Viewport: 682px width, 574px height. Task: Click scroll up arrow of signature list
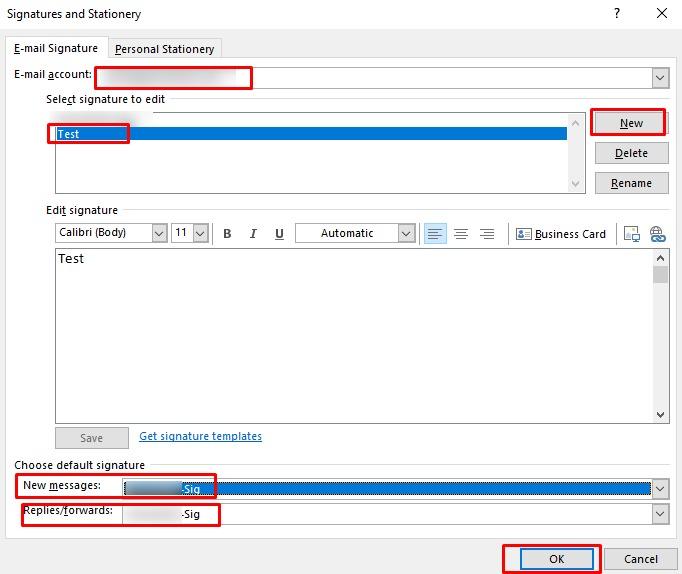pos(575,123)
